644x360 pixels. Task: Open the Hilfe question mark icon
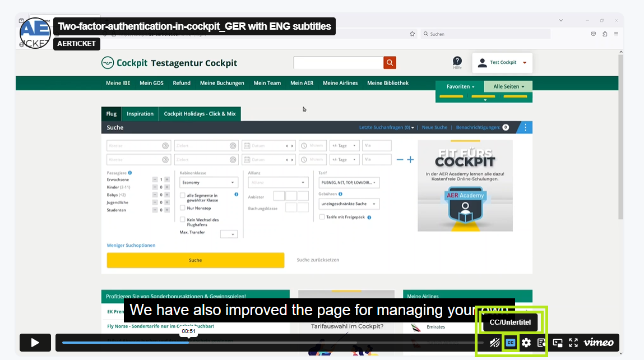click(457, 61)
